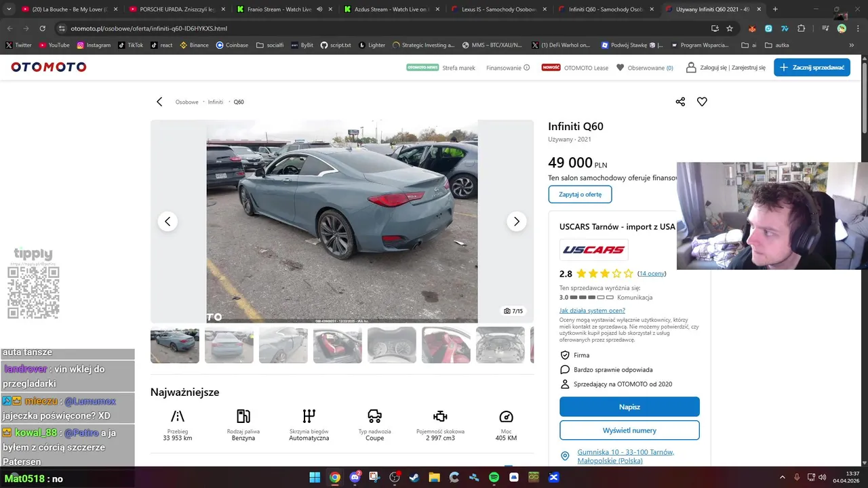Expand the tab search dropdown in Chrome
This screenshot has width=868, height=488.
coord(9,9)
